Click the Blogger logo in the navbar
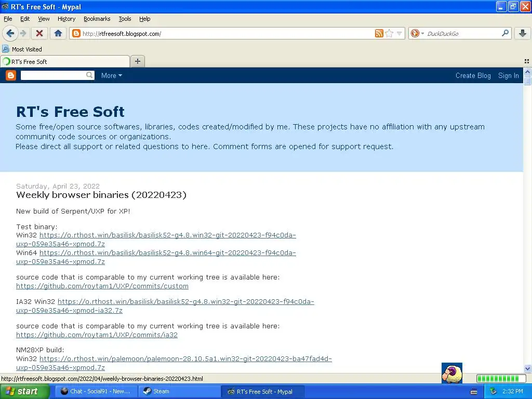The height and width of the screenshot is (399, 532). (x=11, y=75)
